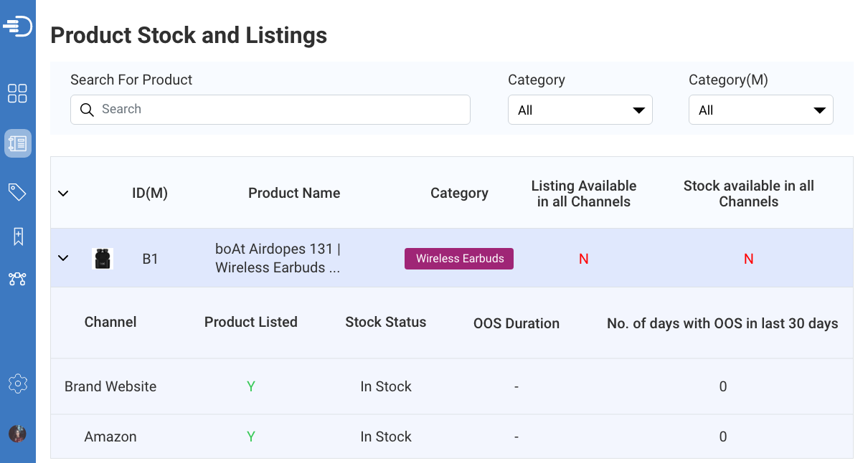
Task: Click the app logo at top left
Action: 17,26
